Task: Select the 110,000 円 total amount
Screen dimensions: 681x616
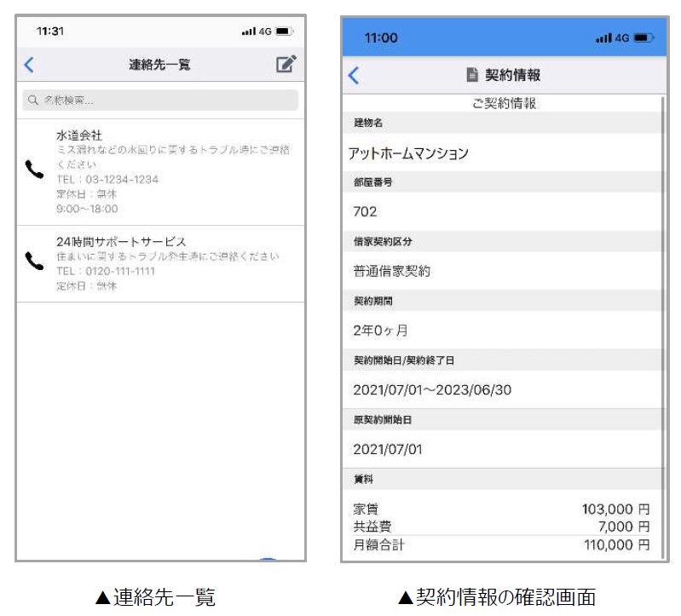Action: coord(617,544)
